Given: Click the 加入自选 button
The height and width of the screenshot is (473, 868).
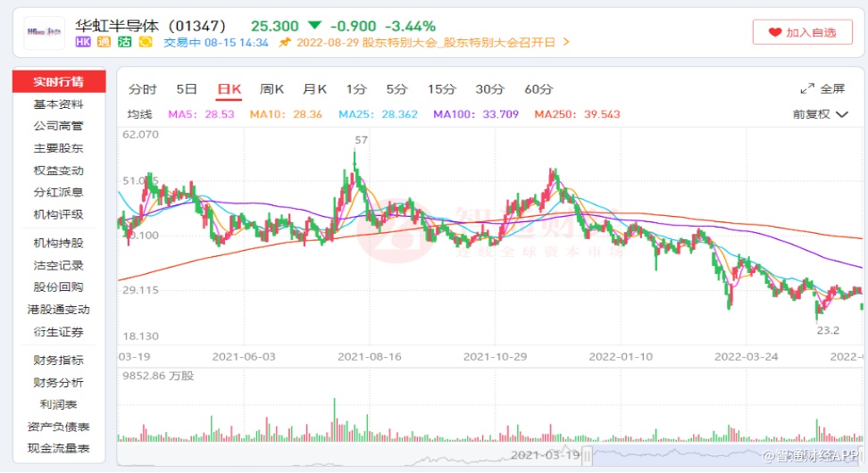Looking at the screenshot, I should tap(802, 32).
